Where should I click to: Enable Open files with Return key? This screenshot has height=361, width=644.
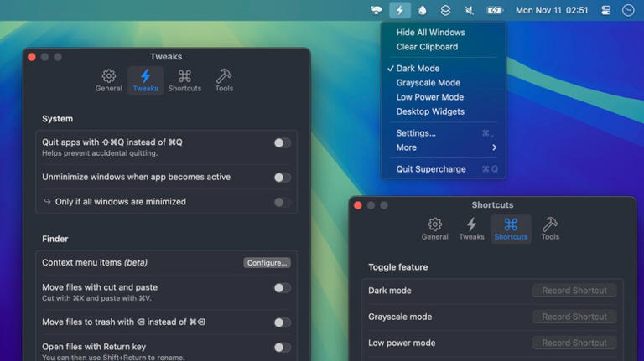282,348
